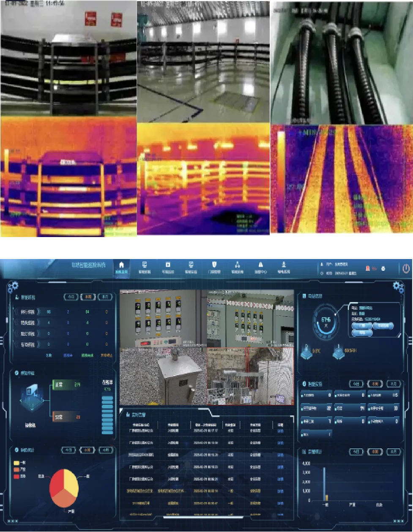
Task: Click the user profile icon in header
Action: pyautogui.click(x=322, y=264)
